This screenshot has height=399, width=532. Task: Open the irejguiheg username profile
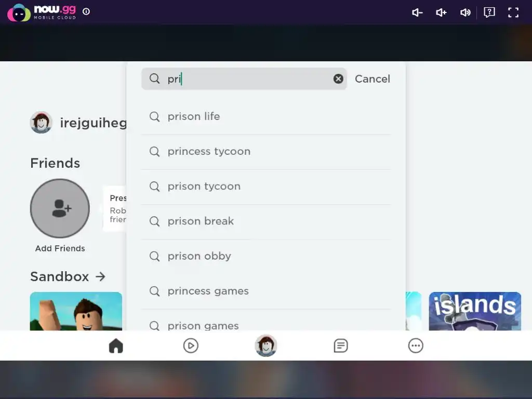(x=94, y=123)
